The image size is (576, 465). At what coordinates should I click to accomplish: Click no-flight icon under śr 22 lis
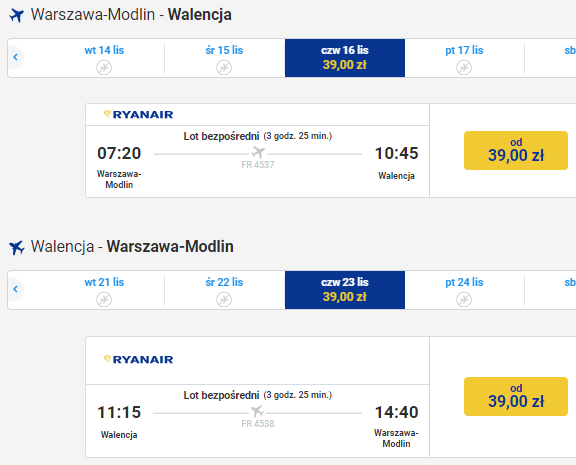[224, 299]
